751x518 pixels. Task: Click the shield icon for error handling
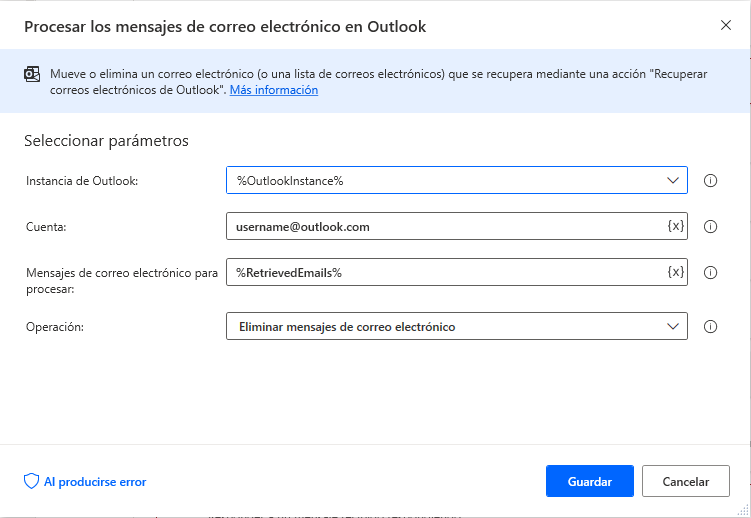point(31,481)
